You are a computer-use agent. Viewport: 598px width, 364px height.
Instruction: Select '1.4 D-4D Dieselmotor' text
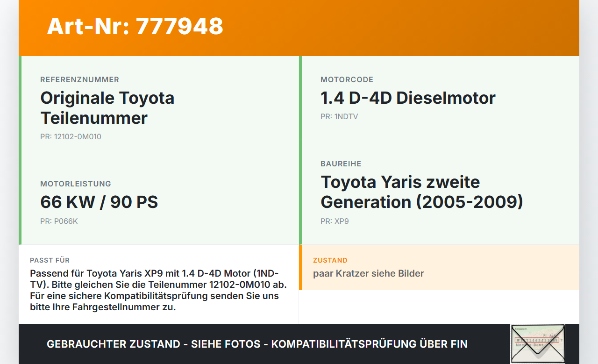click(x=408, y=98)
